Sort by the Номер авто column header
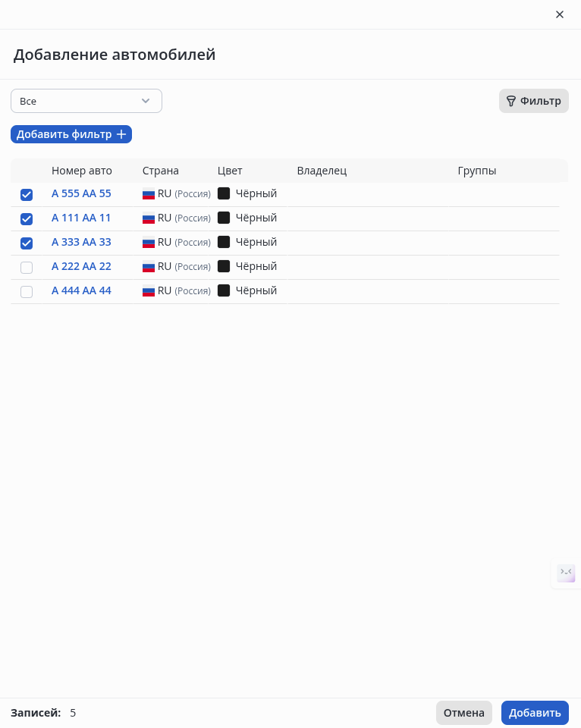The image size is (581, 728). (x=82, y=171)
